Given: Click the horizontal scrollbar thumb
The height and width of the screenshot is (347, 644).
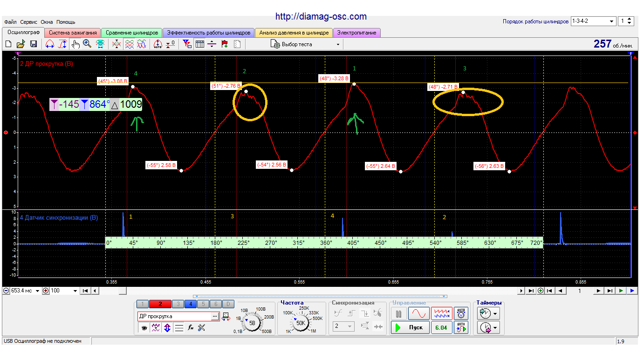Looking at the screenshot, I should [x=122, y=291].
